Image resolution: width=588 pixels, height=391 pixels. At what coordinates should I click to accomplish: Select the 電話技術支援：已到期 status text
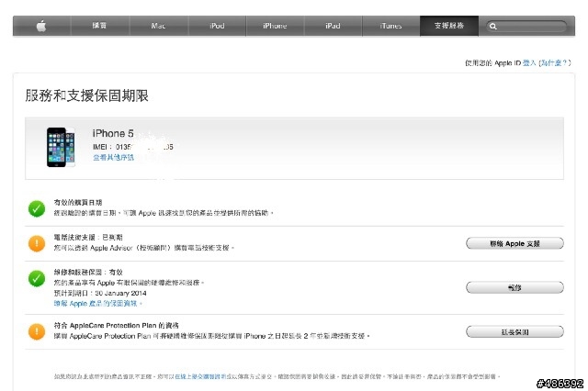tap(88, 238)
